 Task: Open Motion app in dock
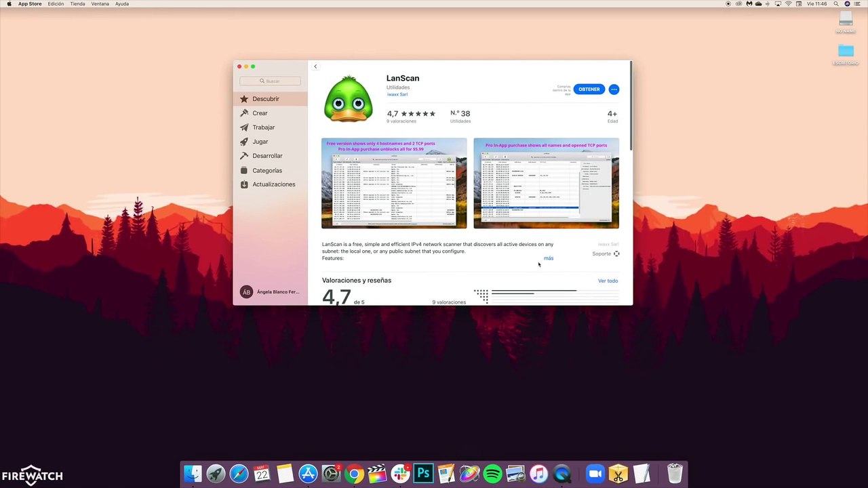coord(469,474)
